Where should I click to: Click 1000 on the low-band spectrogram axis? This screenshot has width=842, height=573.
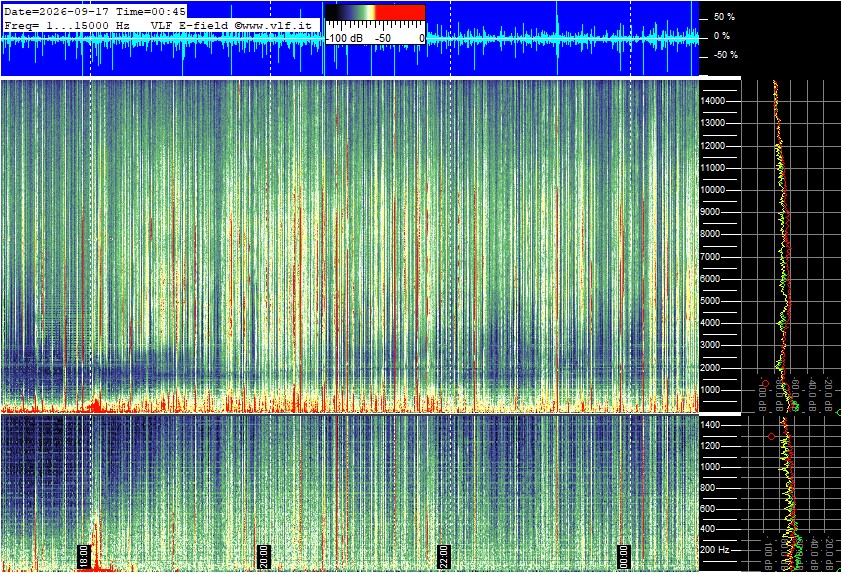710,467
